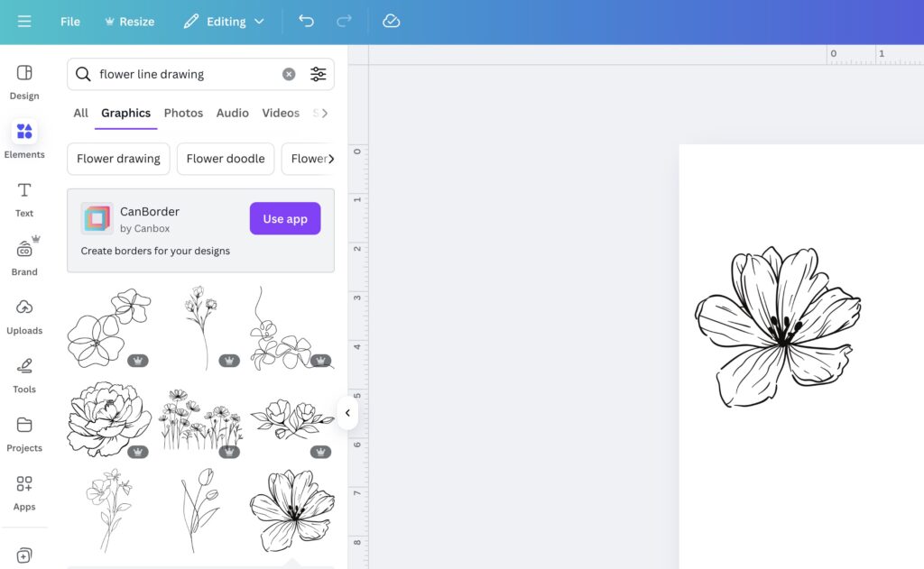Switch to the Photos tab

click(183, 113)
